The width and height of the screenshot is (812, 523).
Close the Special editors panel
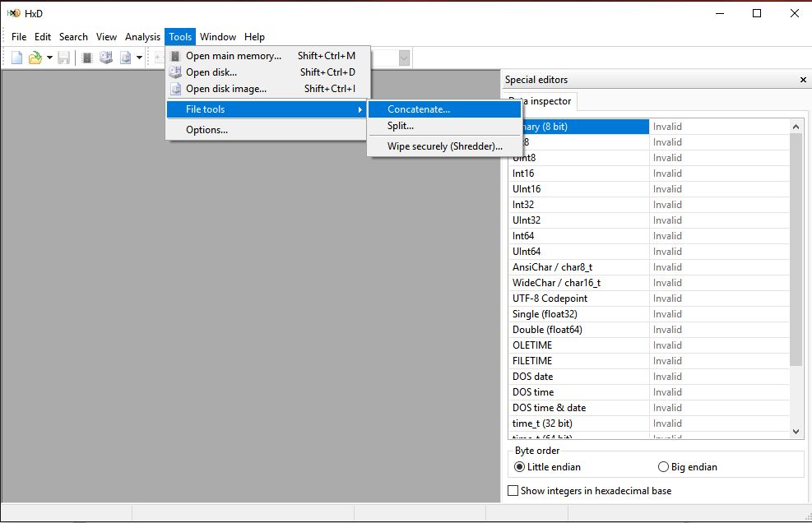803,80
